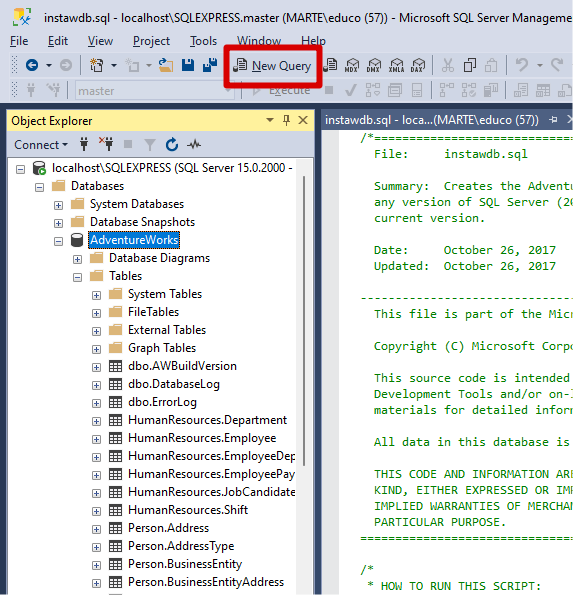Viewport: 573px width, 595px height.
Task: Click the Execute button
Action: [281, 91]
